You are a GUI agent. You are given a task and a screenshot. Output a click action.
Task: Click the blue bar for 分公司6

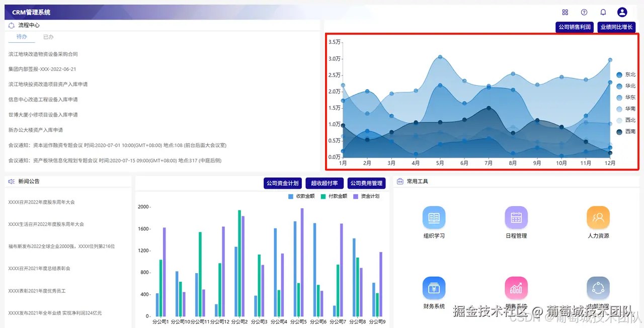315,270
